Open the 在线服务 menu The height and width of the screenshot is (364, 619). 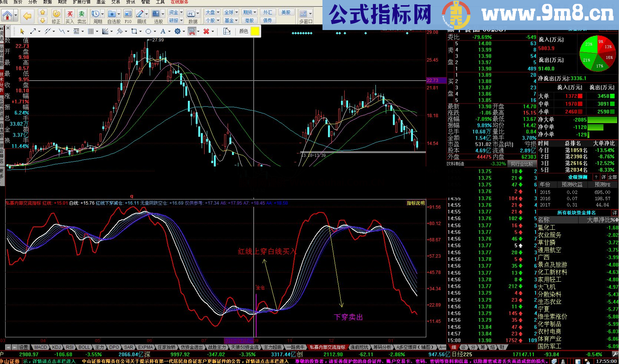coord(179,2)
